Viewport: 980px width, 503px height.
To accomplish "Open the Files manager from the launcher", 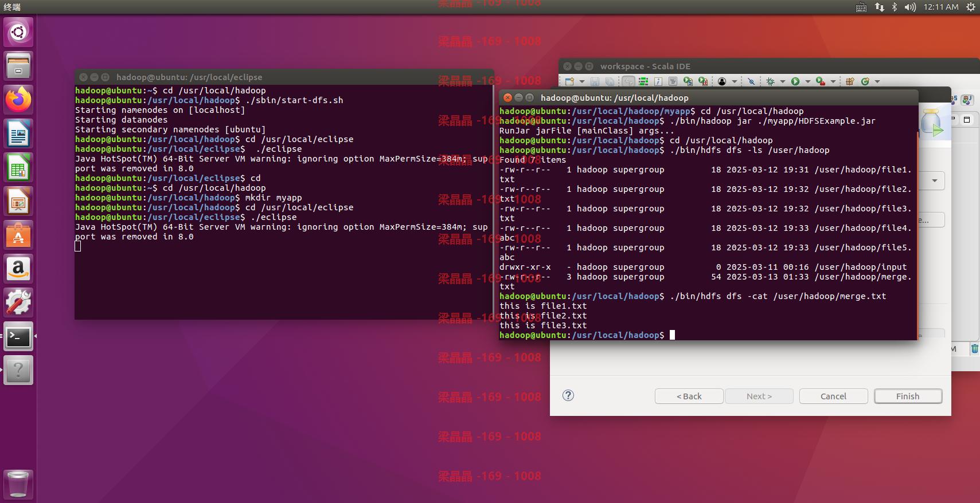I will [x=18, y=66].
